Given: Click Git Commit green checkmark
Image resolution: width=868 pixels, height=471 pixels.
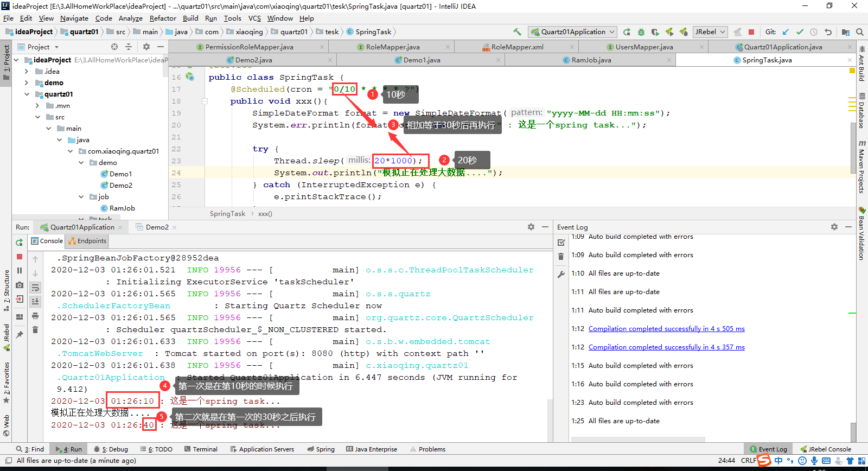Looking at the screenshot, I should point(800,32).
